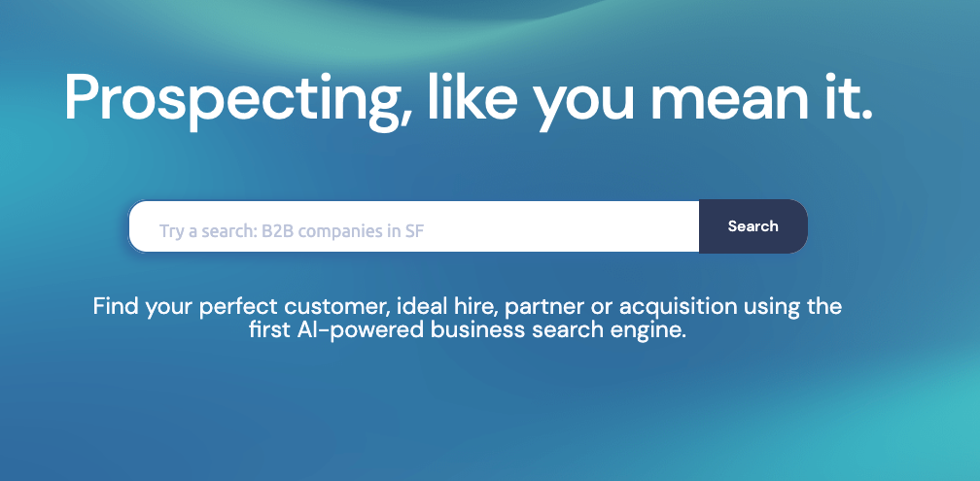980x481 pixels.
Task: Click the word 'business' in the subtitle
Action: (x=477, y=329)
